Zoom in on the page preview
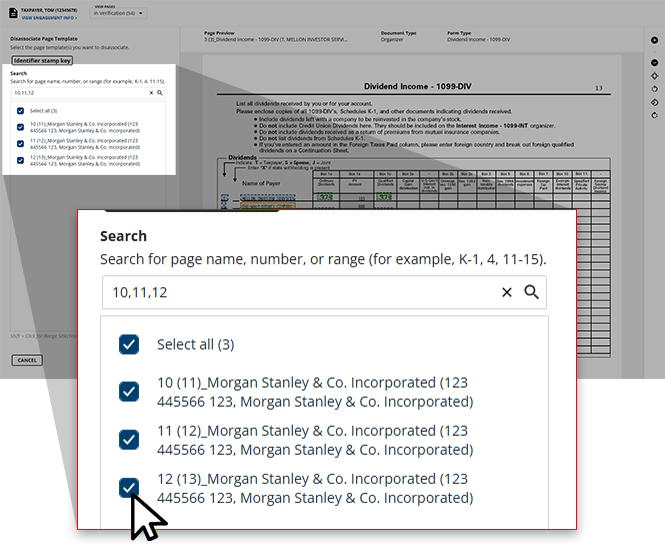 654,40
